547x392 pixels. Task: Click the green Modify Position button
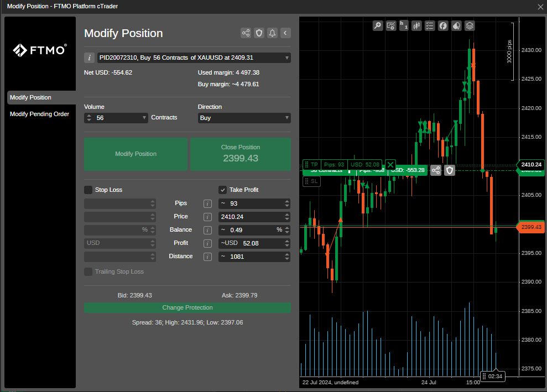(x=136, y=154)
